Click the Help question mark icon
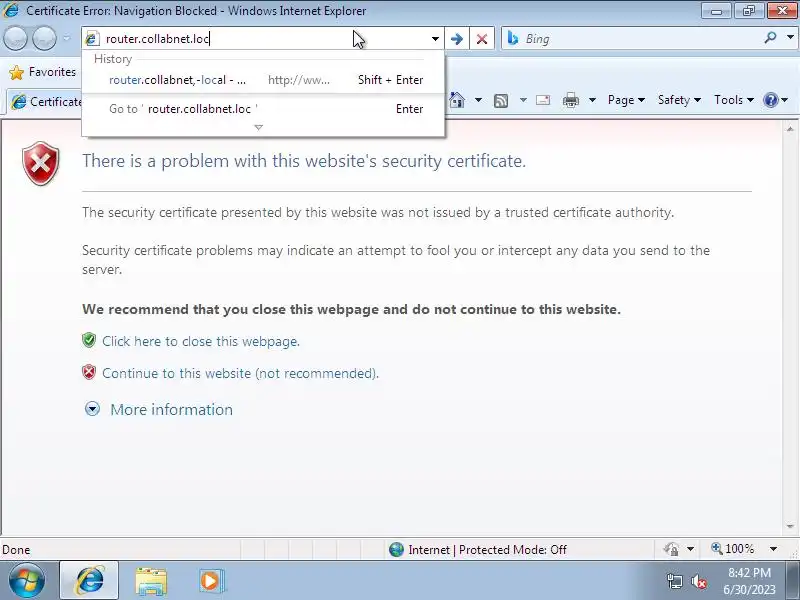Viewport: 800px width, 600px height. [x=770, y=100]
